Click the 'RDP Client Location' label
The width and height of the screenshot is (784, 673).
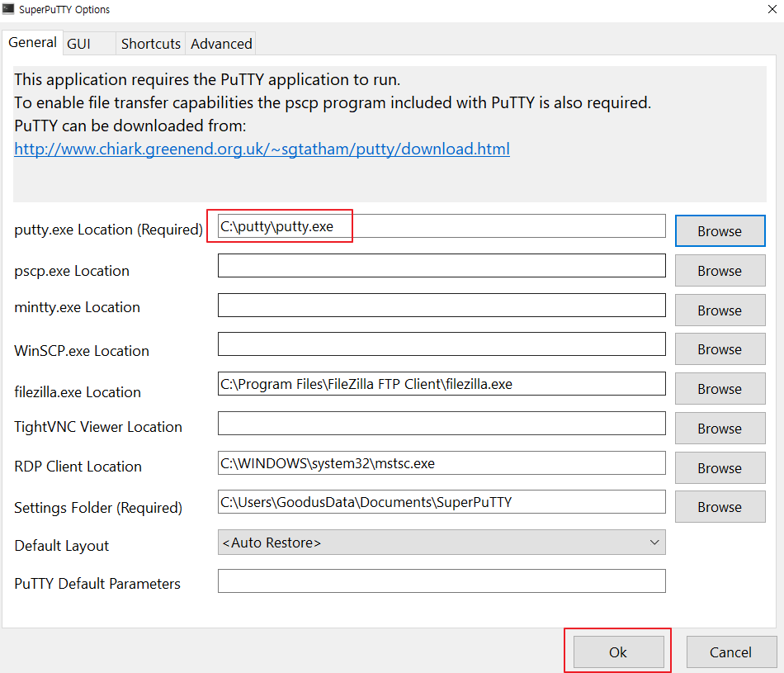coord(78,467)
